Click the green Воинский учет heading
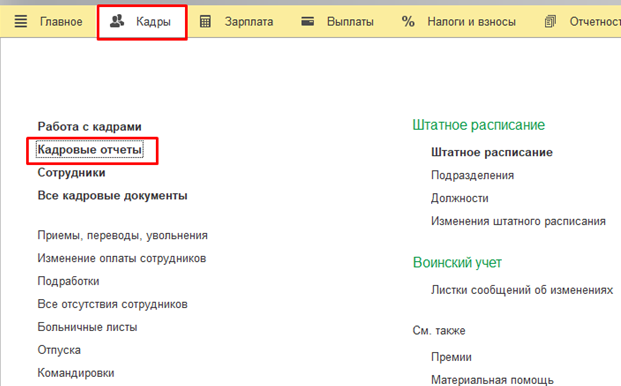 [x=457, y=262]
